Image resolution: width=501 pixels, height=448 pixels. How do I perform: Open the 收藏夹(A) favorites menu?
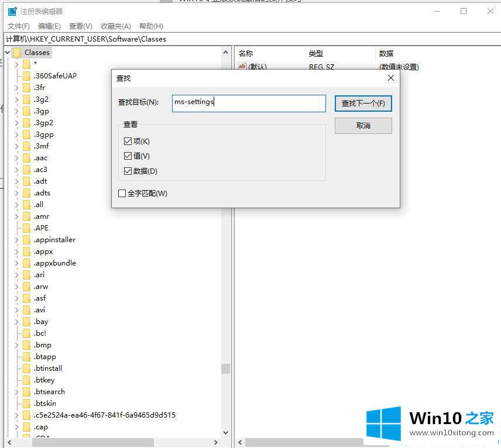115,26
